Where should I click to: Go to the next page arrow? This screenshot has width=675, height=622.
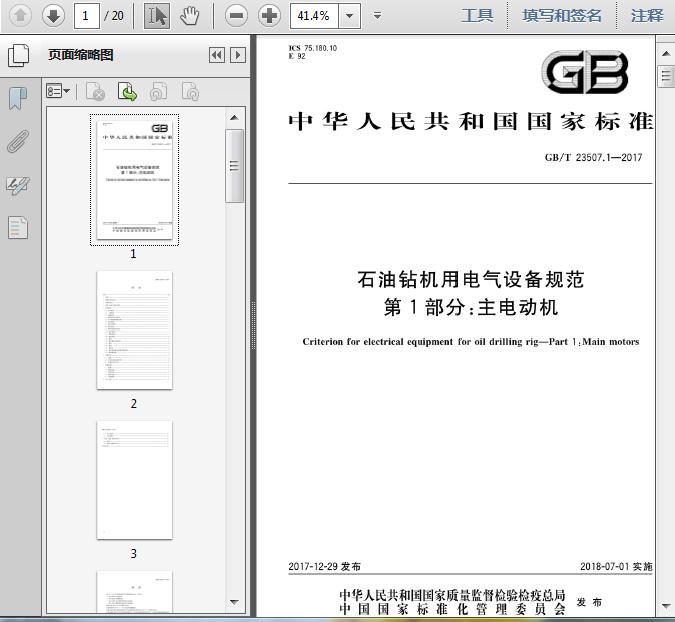[x=53, y=15]
